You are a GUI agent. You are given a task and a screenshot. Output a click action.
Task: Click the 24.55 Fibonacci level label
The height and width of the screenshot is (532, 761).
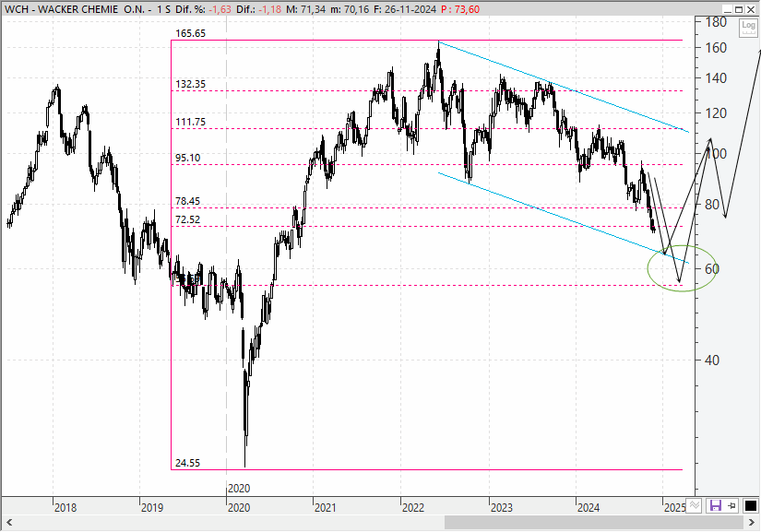pos(187,463)
